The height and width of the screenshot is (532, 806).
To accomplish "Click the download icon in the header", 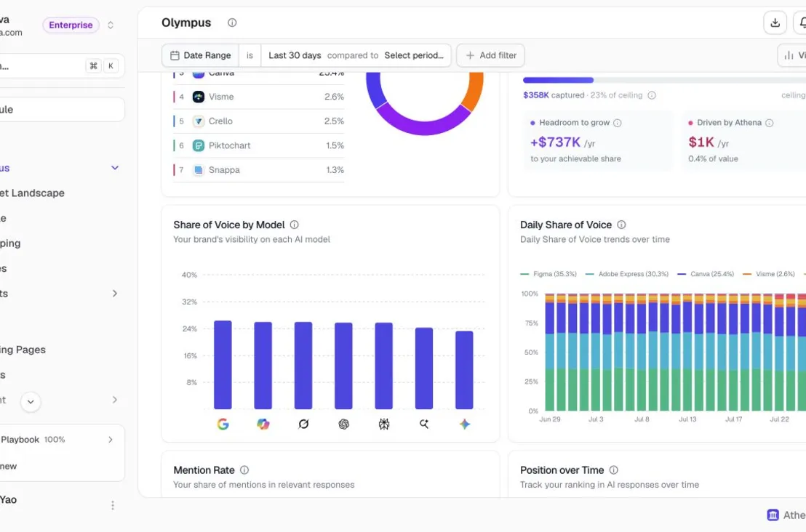I will (x=775, y=23).
